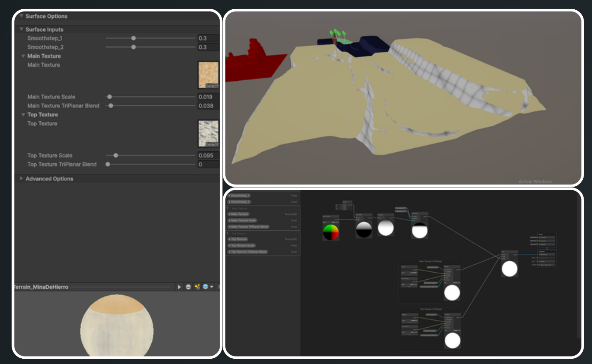Collapse the Top Texture category in the Blackboard
Viewport: 592px width, 364px height.
tap(228, 233)
